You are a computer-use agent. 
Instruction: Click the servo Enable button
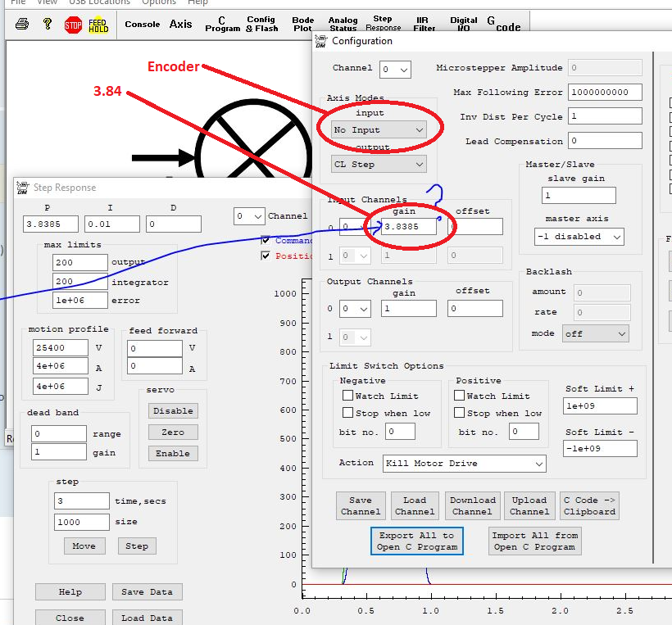coord(173,453)
